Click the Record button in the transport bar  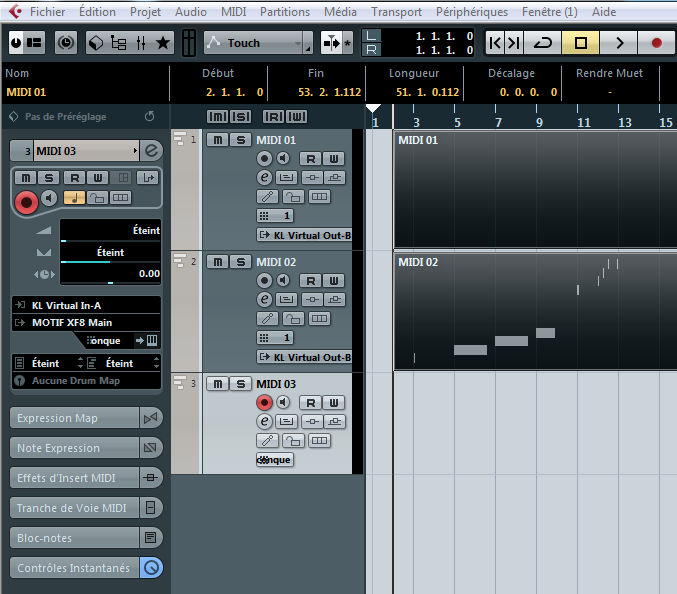[x=656, y=43]
